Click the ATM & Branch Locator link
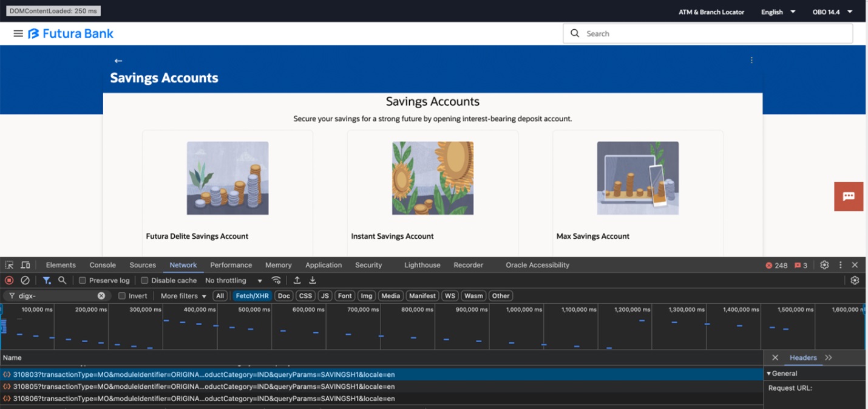 711,12
